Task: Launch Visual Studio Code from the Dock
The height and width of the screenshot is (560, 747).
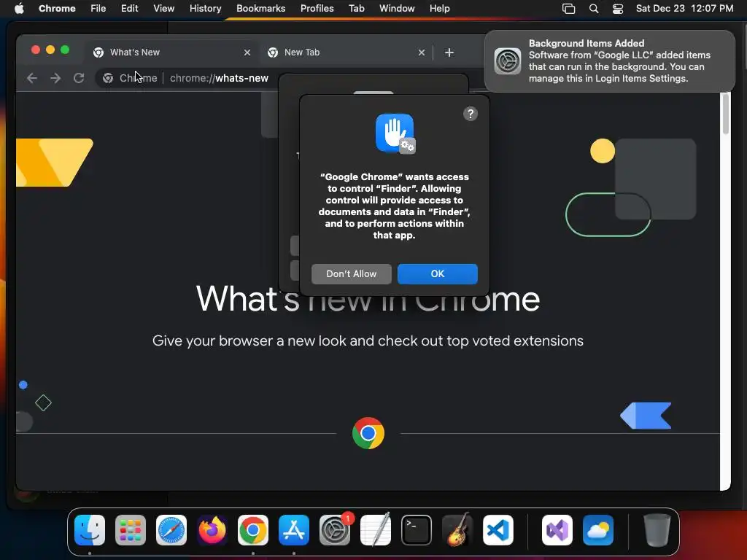Action: 498,530
